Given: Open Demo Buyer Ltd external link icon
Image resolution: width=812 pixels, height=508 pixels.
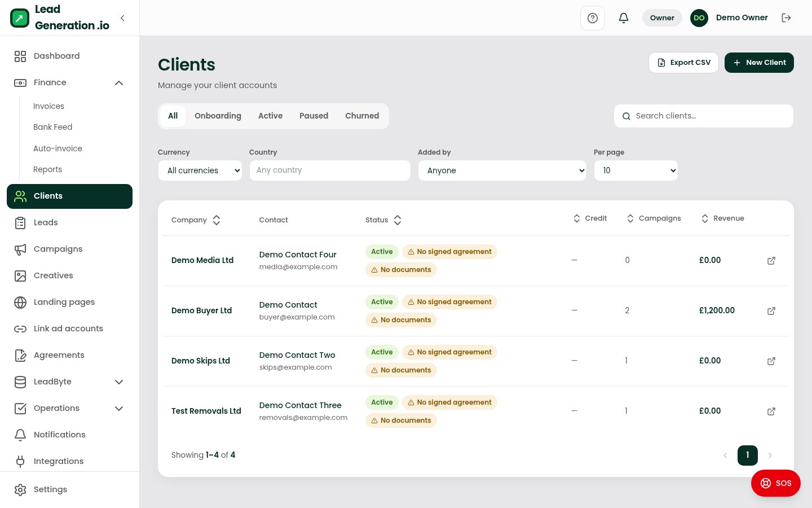Looking at the screenshot, I should coord(771,311).
